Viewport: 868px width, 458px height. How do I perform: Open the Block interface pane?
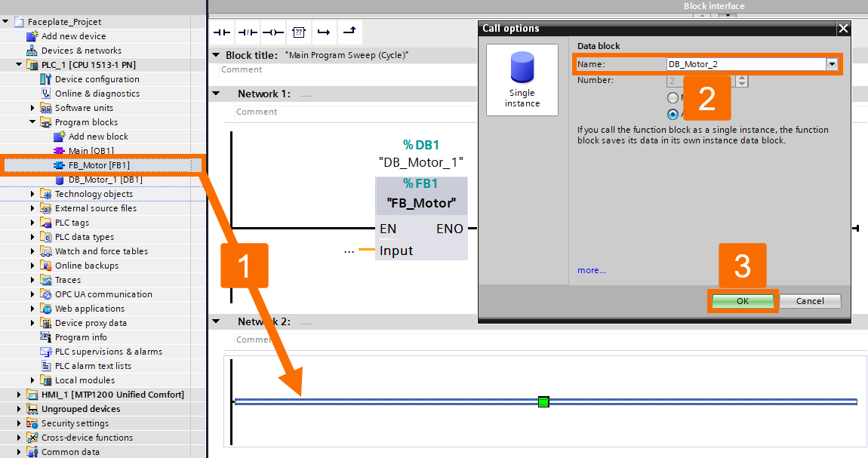pyautogui.click(x=714, y=6)
